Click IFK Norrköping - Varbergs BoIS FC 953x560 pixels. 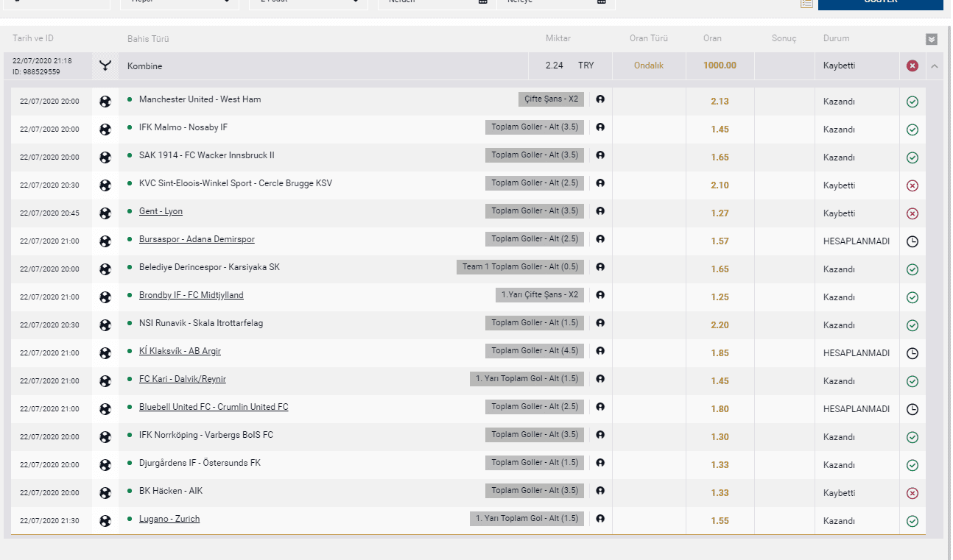tap(206, 435)
